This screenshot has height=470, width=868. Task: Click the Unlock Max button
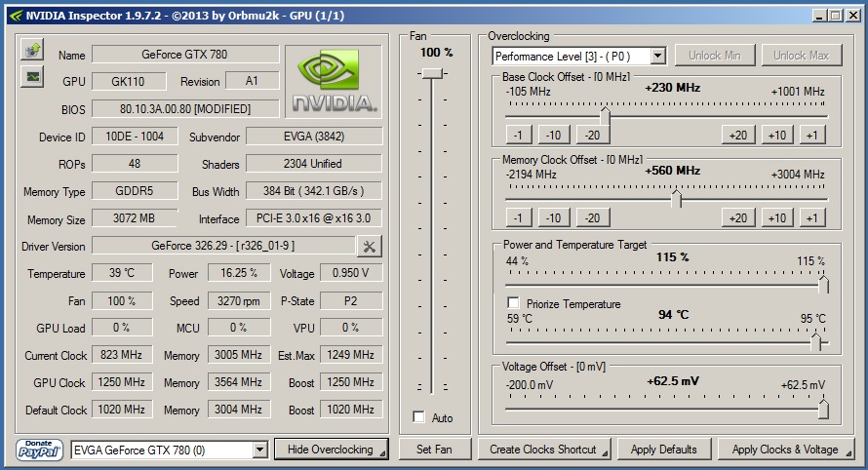click(x=801, y=56)
